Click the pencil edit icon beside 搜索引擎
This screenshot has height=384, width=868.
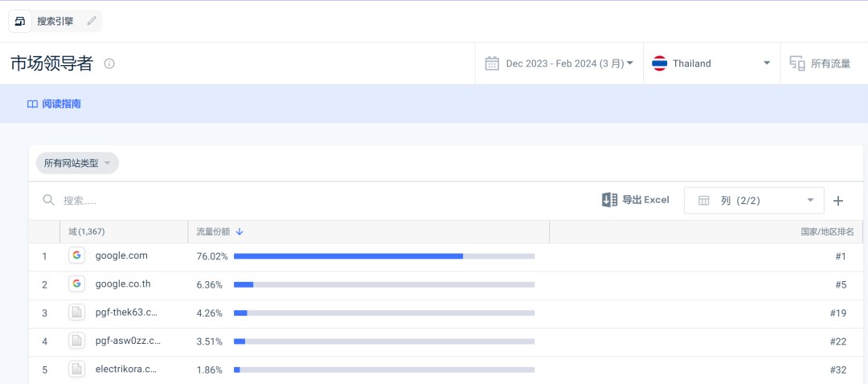(91, 21)
